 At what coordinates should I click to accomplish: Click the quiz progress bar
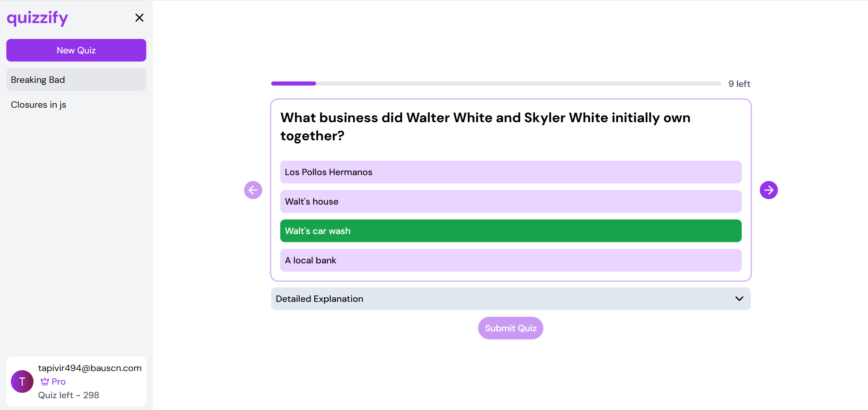496,84
